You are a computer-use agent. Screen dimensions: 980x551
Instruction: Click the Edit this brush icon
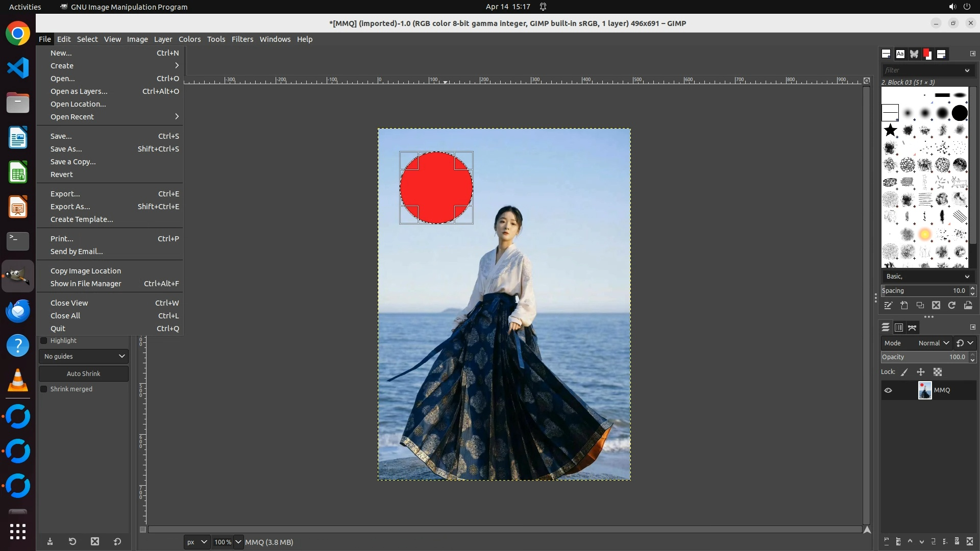point(888,306)
